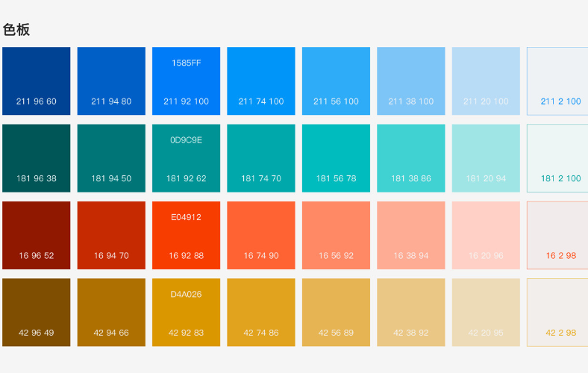
Task: Click the amber swatch 42 74 86
Action: [x=261, y=312]
